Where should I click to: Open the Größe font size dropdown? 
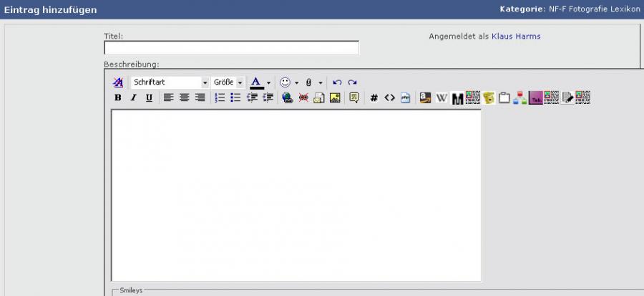227,82
